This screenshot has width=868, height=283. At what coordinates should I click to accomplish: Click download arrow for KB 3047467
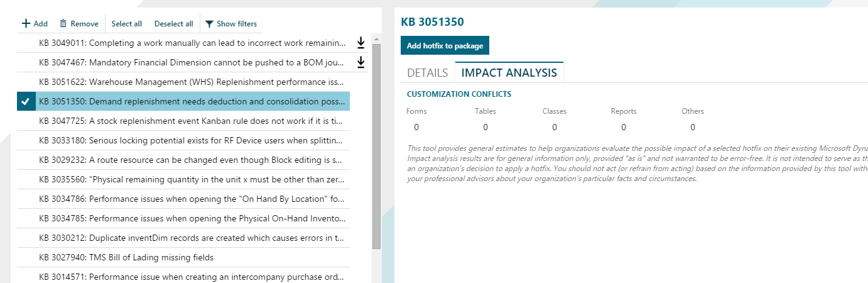coord(361,62)
